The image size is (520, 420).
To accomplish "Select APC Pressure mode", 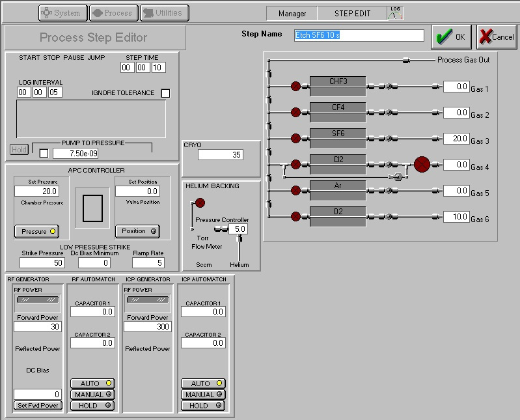I will pyautogui.click(x=37, y=232).
